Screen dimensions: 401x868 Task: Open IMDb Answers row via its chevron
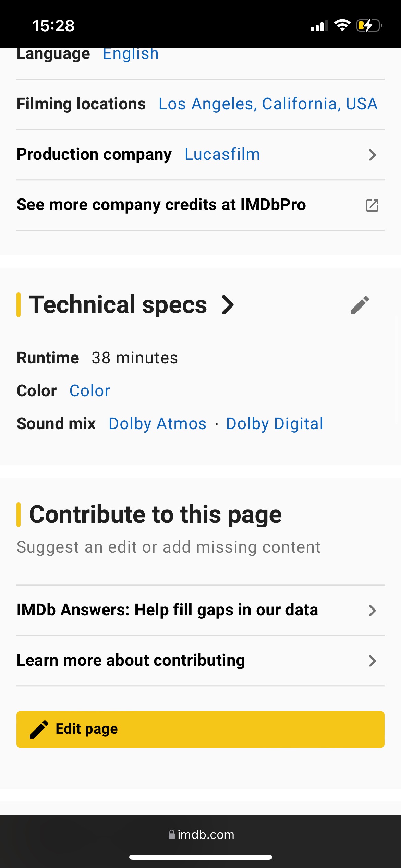[x=372, y=611]
